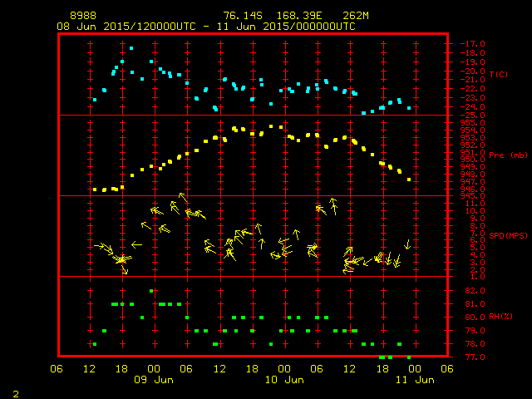Click the longitude 168.39E label
Viewport: 532px width, 399px height.
pyautogui.click(x=299, y=16)
